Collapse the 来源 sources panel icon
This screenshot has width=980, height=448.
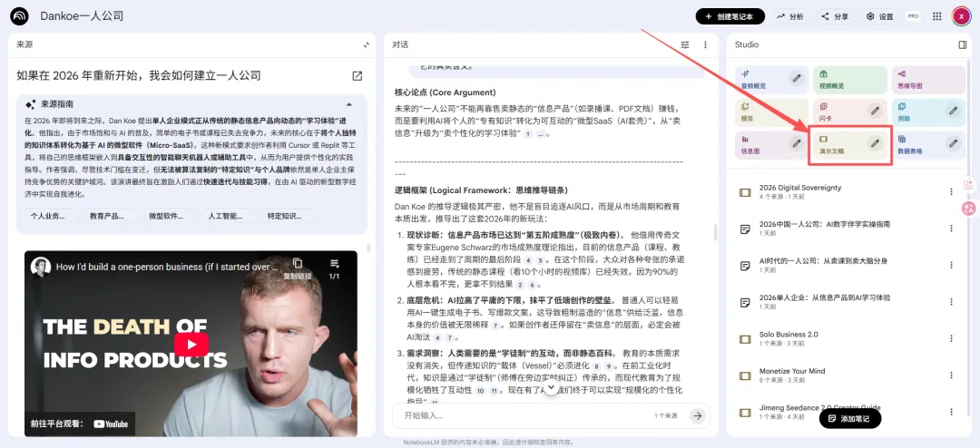pyautogui.click(x=367, y=45)
